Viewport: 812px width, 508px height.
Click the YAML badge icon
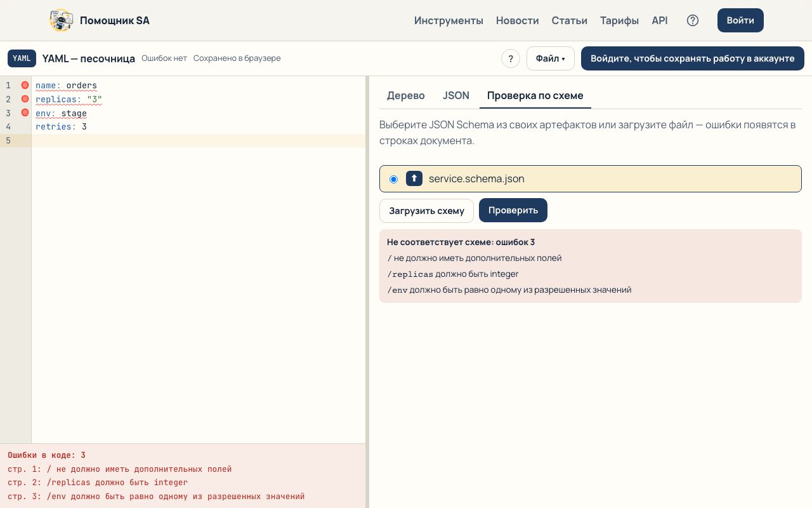click(22, 58)
